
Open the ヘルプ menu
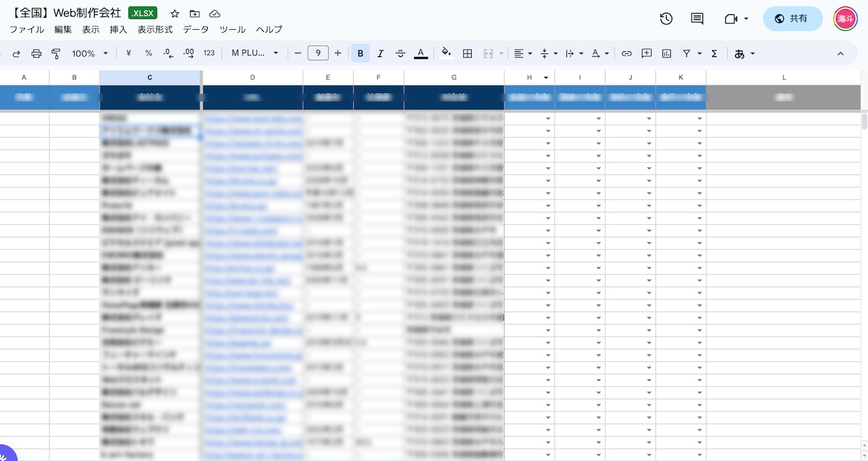point(269,29)
